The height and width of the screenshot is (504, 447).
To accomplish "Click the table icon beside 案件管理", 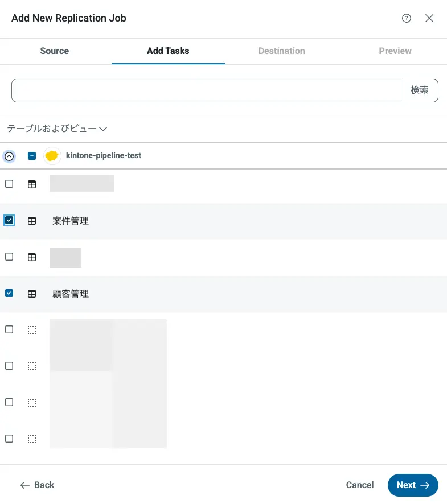I will point(32,221).
